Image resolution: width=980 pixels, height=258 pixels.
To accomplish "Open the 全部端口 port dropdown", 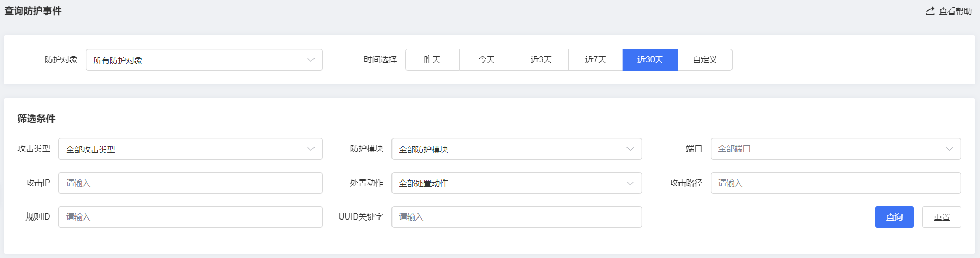I will [x=836, y=149].
